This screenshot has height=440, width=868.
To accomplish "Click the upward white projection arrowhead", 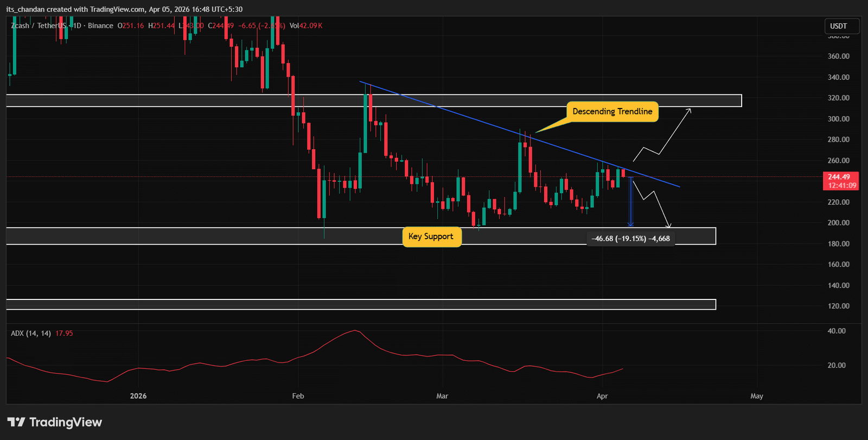I will [689, 111].
